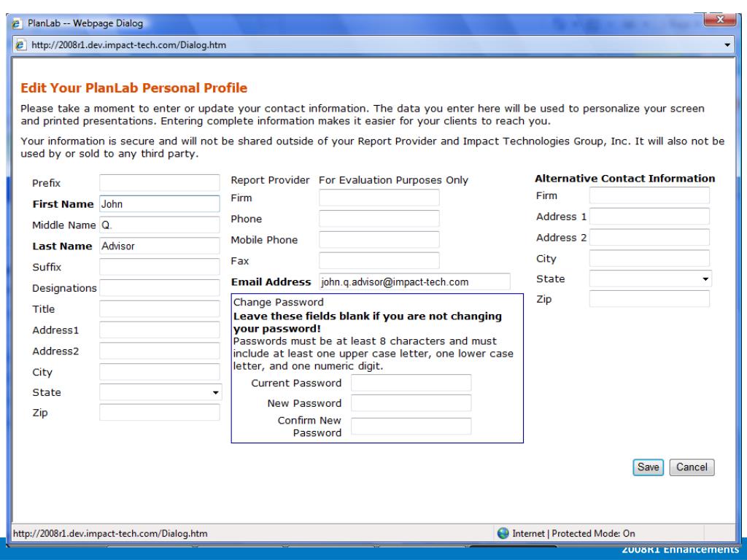Click the Alternative Contact City field

649,258
